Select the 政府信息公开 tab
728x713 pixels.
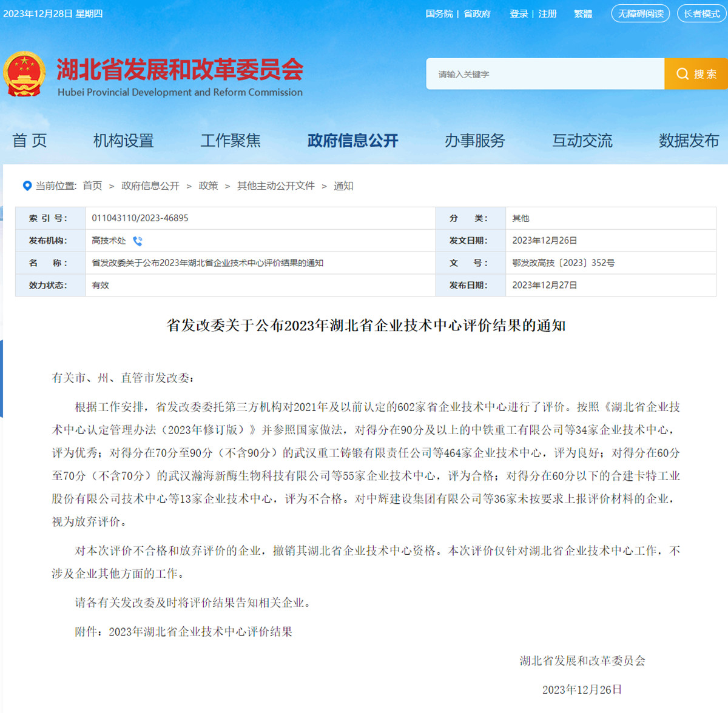352,140
